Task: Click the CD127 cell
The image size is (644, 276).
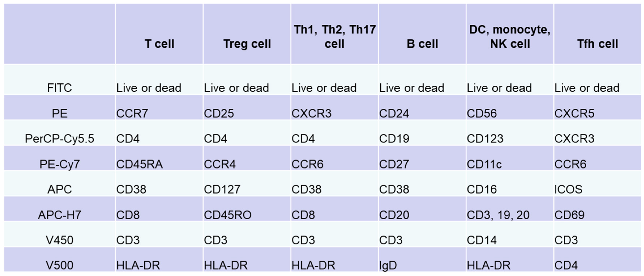Action: pyautogui.click(x=222, y=189)
